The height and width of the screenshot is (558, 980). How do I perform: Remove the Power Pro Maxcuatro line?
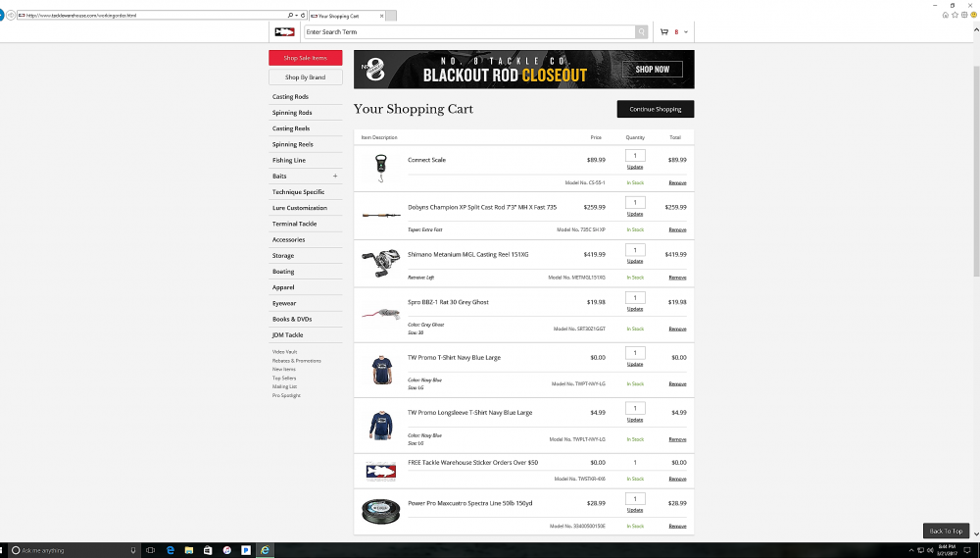point(677,526)
